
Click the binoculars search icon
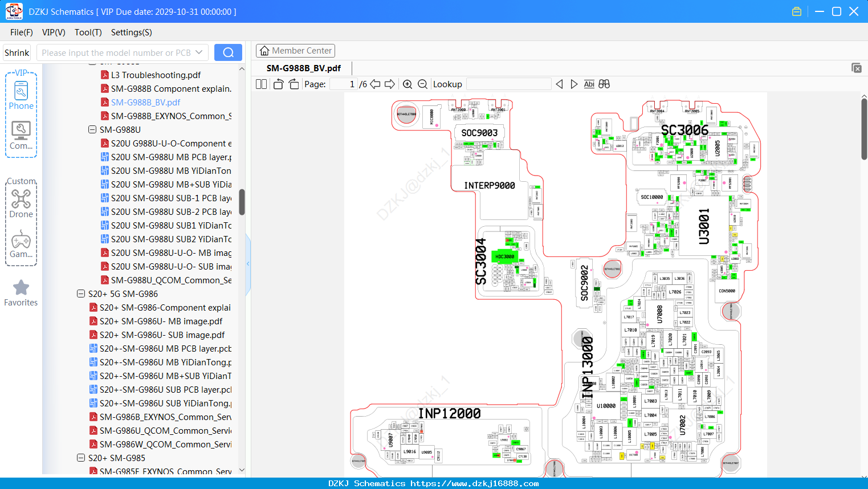tap(604, 84)
